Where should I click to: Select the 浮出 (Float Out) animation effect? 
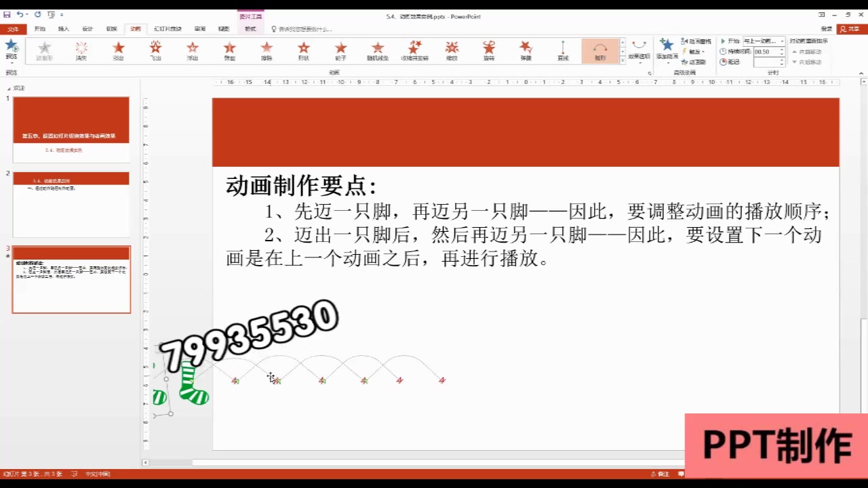(x=193, y=51)
